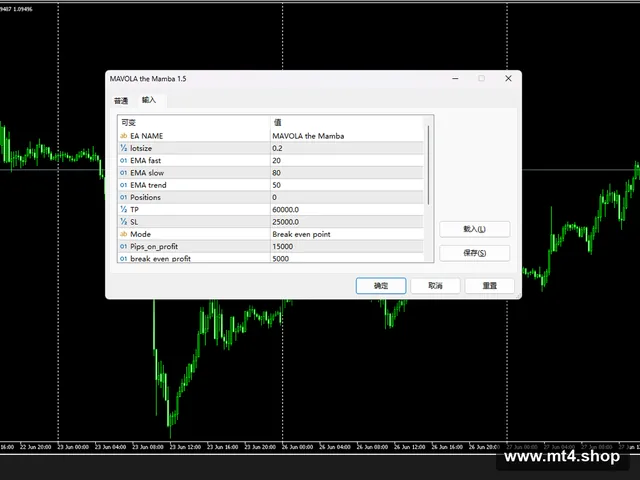Confirm settings with 确定 button

point(381,286)
